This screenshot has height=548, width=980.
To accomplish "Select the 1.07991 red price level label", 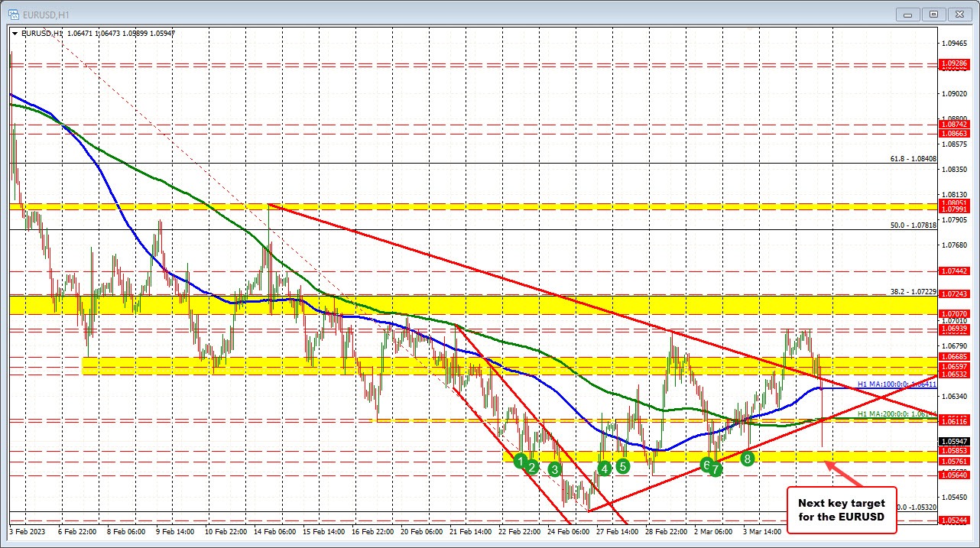I will [955, 208].
